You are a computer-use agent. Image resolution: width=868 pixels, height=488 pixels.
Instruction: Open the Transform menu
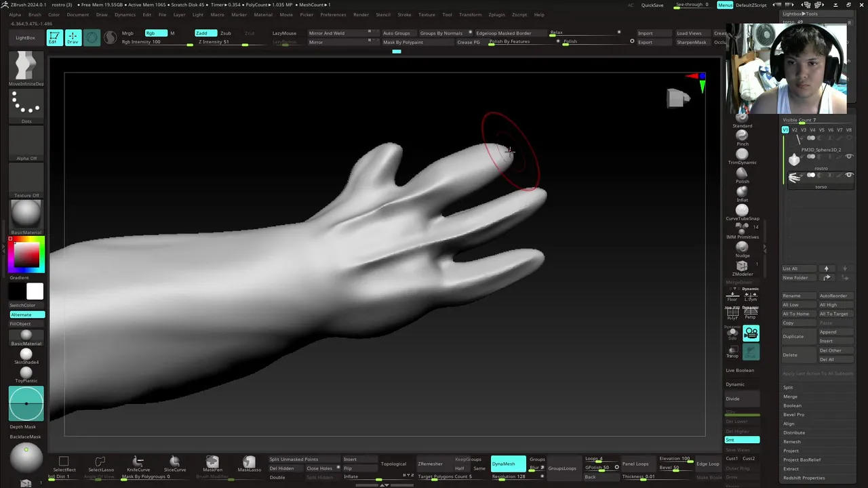click(x=470, y=14)
